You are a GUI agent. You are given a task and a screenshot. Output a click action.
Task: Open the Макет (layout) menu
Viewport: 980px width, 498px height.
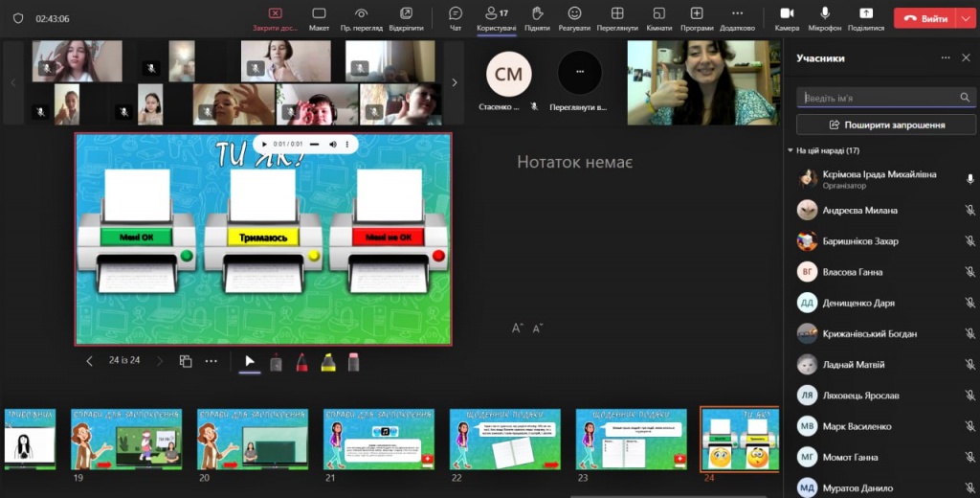pyautogui.click(x=319, y=18)
